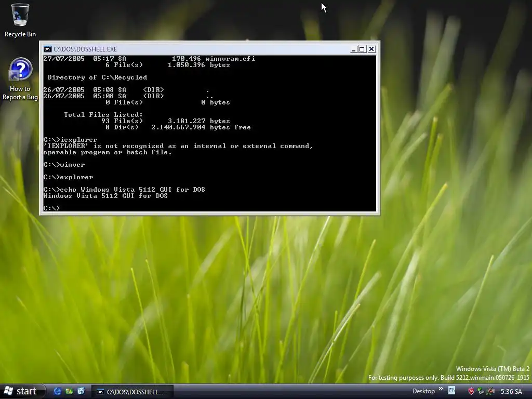Click the Desktop toolbar label on taskbar
Viewport: 532px width, 399px height.
point(423,391)
